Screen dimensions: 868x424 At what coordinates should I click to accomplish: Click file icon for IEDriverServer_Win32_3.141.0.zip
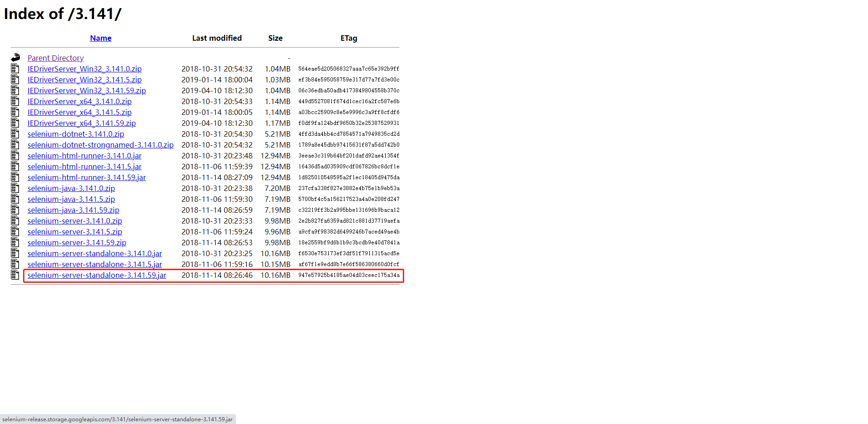tap(15, 68)
